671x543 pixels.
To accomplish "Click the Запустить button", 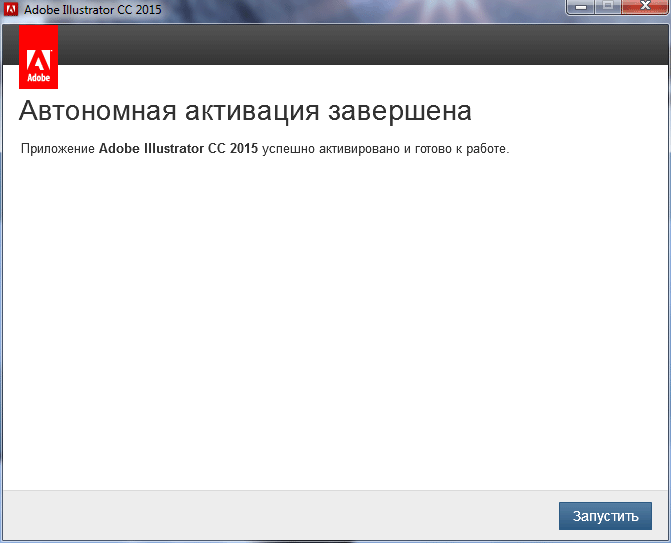I will tap(605, 516).
